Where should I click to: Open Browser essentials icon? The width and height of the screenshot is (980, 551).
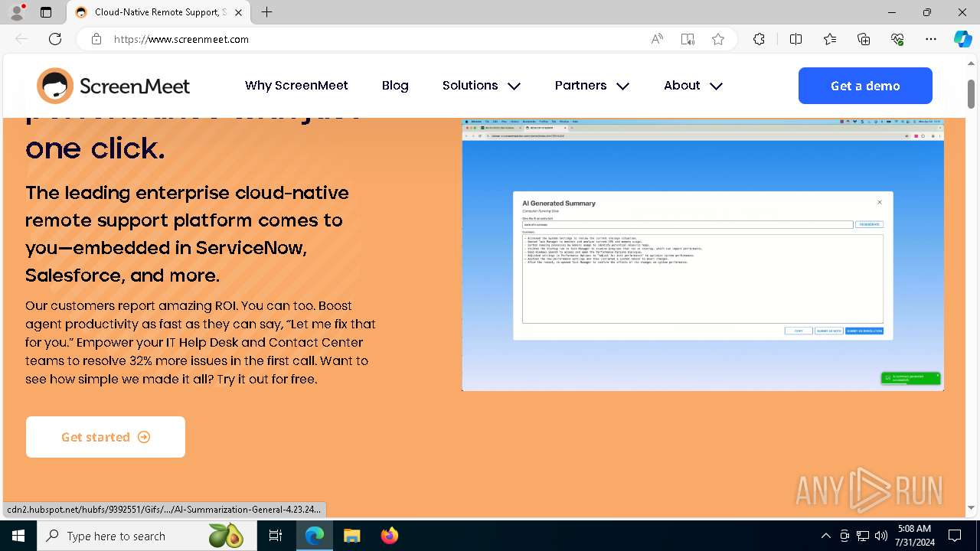pyautogui.click(x=897, y=39)
